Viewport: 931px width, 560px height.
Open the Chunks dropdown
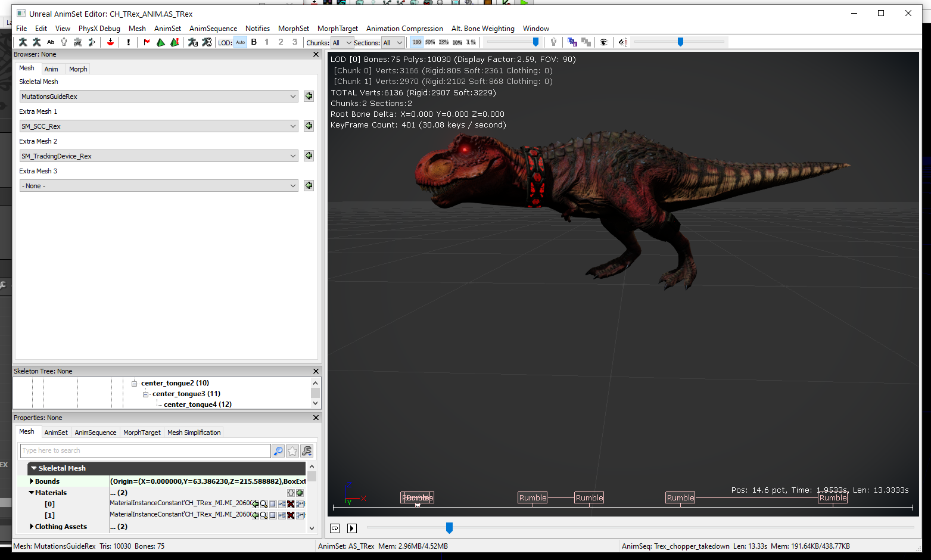[342, 43]
